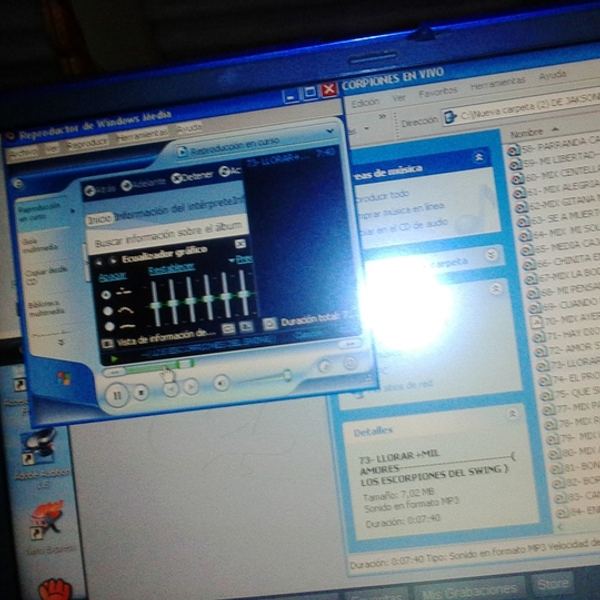Click Comprar música en línea link
Image resolution: width=600 pixels, height=600 pixels.
click(400, 210)
